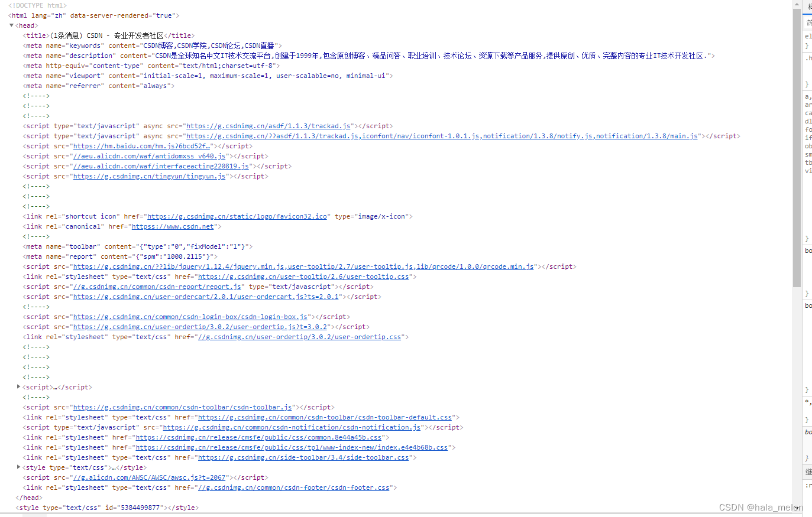Open the csdn-login-box.js script link
Viewport: 812px width, 517px height.
tap(190, 317)
